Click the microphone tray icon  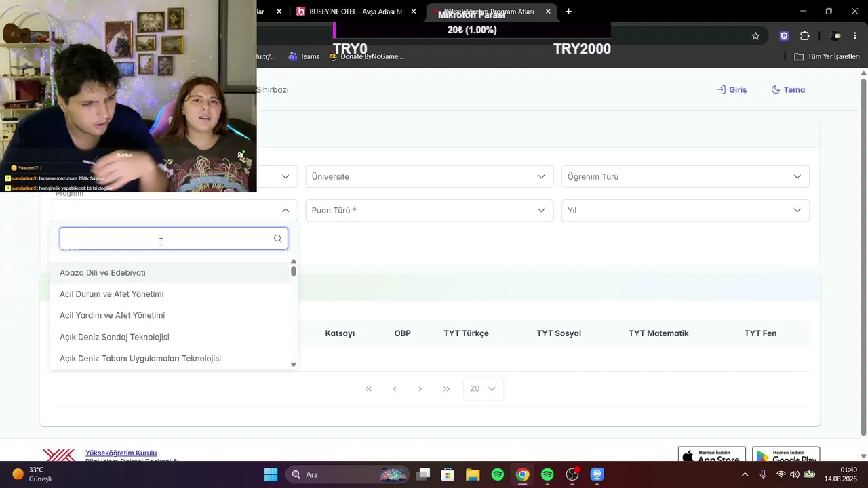[x=763, y=474]
